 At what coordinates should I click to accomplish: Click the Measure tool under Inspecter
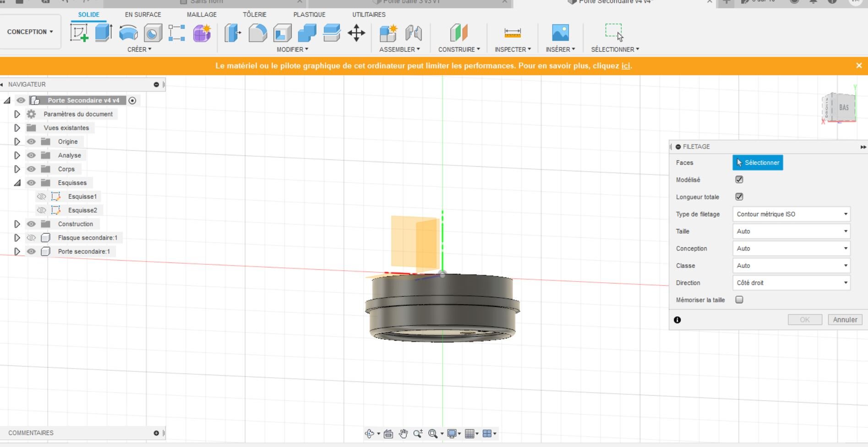(513, 33)
